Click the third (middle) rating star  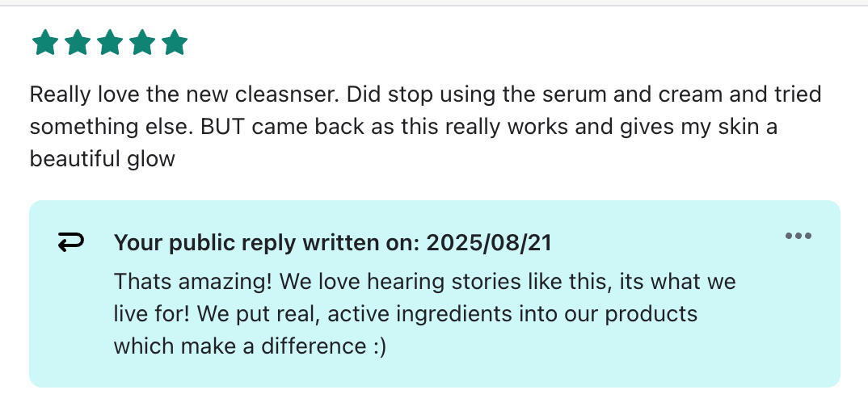click(110, 43)
